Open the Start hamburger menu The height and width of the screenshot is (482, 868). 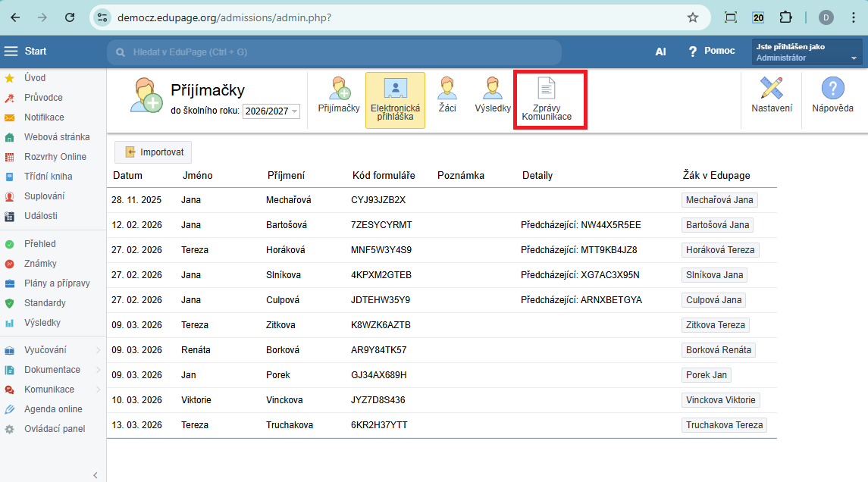click(11, 52)
